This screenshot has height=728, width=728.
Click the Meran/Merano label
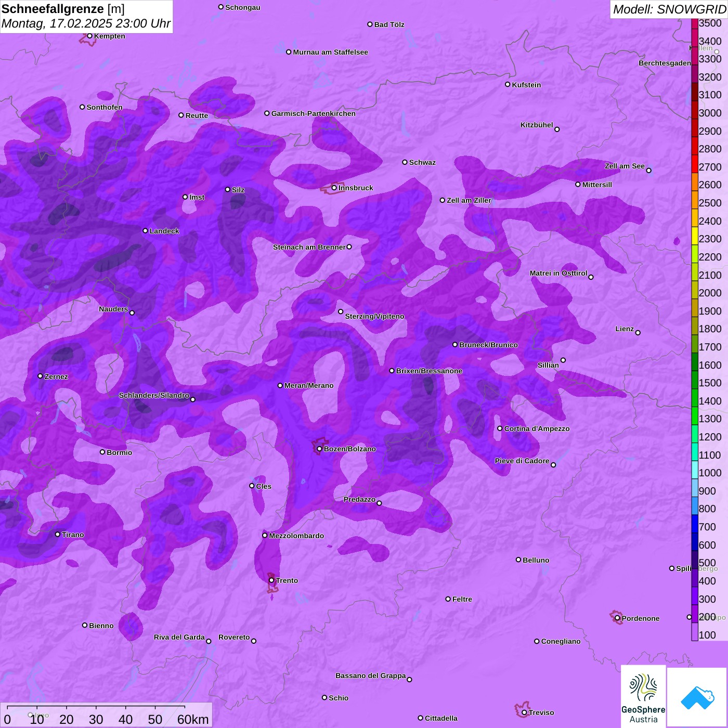309,385
